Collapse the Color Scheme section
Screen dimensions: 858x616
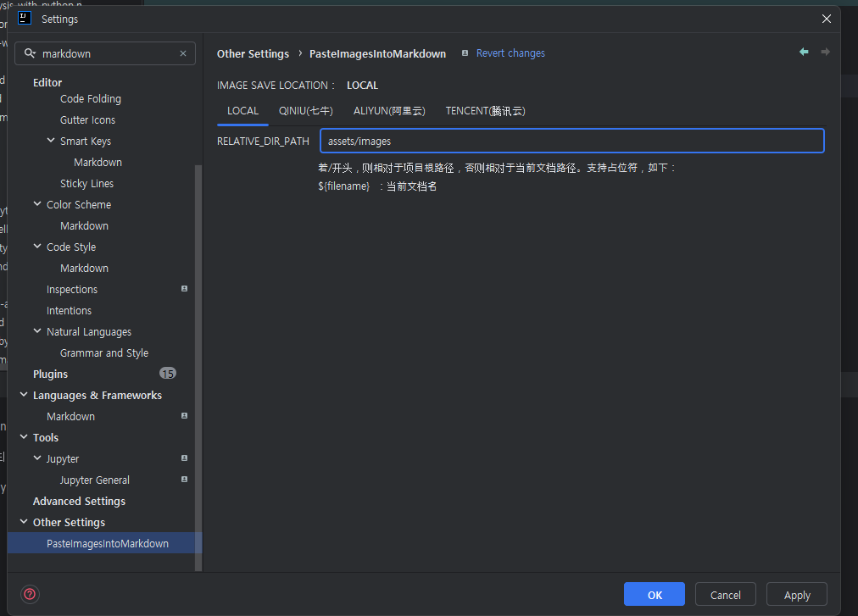(37, 204)
